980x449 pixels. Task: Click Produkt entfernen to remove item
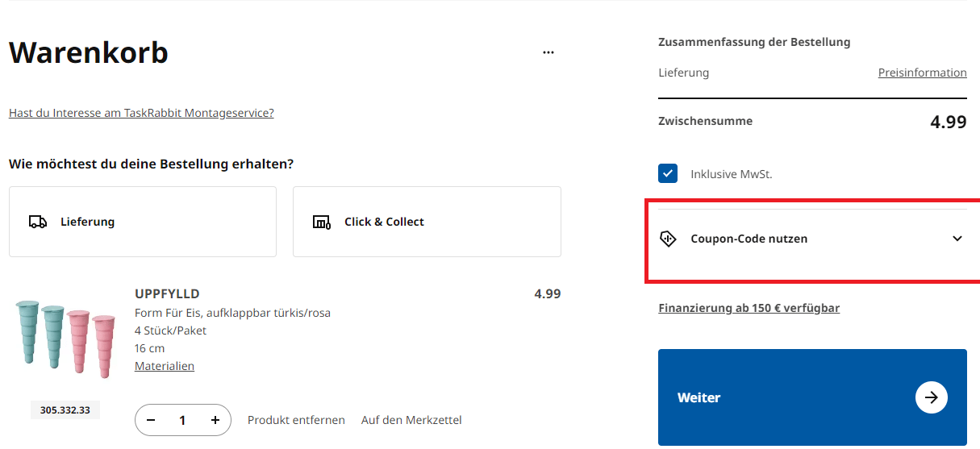pyautogui.click(x=296, y=420)
